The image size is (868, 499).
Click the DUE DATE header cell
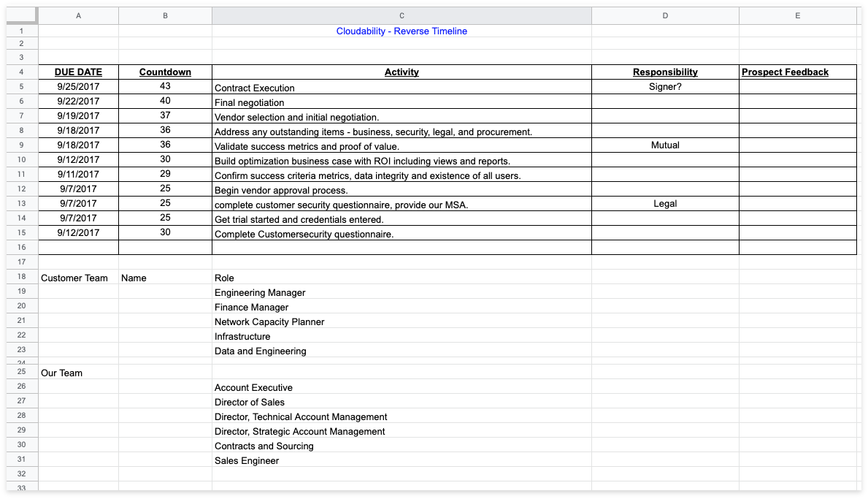click(x=78, y=72)
